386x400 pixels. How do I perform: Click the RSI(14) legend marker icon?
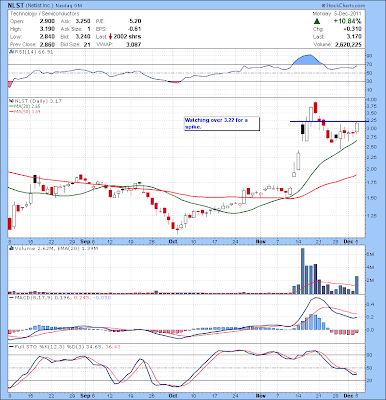11,52
